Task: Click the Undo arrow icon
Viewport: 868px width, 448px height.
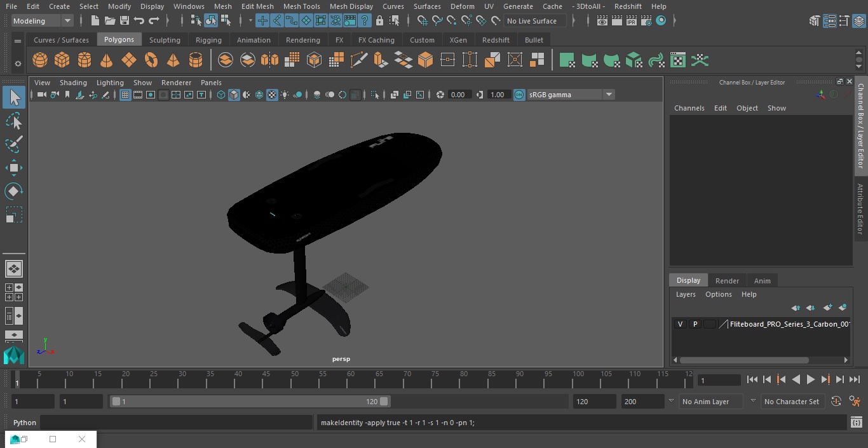Action: [x=139, y=21]
